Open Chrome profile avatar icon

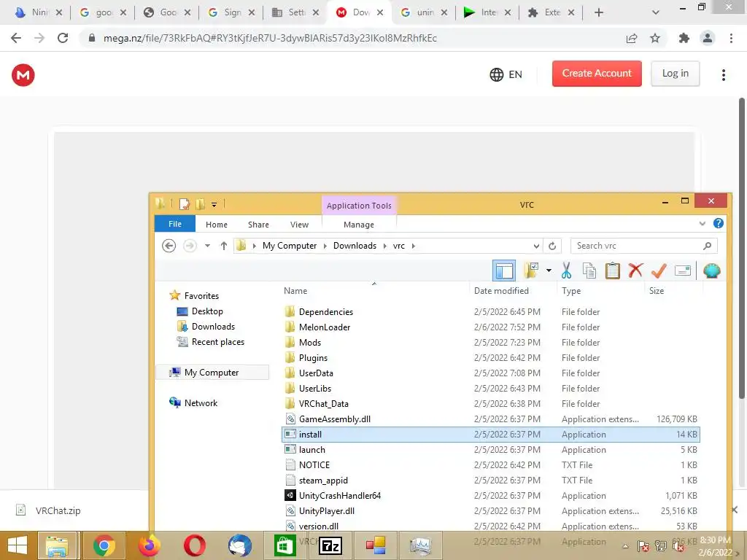click(708, 38)
